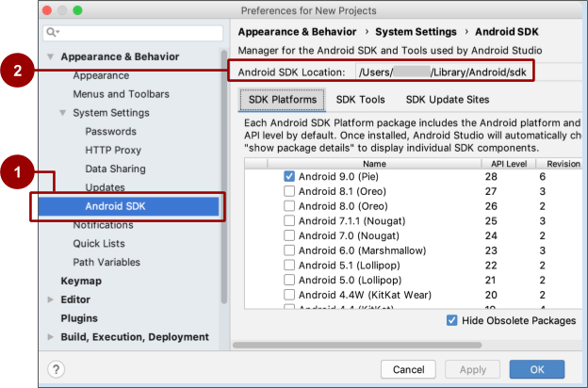Image resolution: width=588 pixels, height=388 pixels.
Task: Toggle Hide Obsolete Packages checkbox
Action: click(451, 320)
